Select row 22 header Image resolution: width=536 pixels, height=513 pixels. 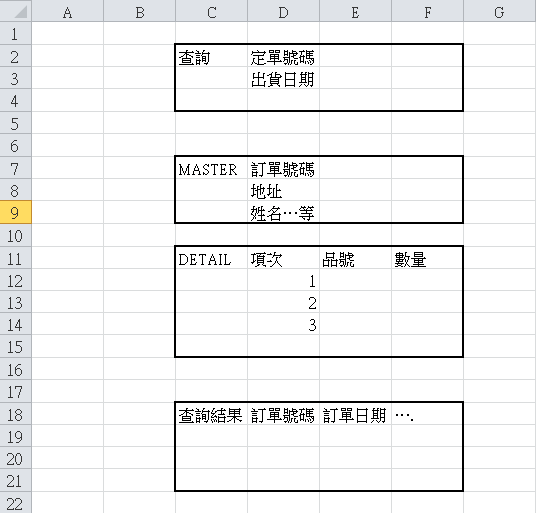click(x=16, y=503)
